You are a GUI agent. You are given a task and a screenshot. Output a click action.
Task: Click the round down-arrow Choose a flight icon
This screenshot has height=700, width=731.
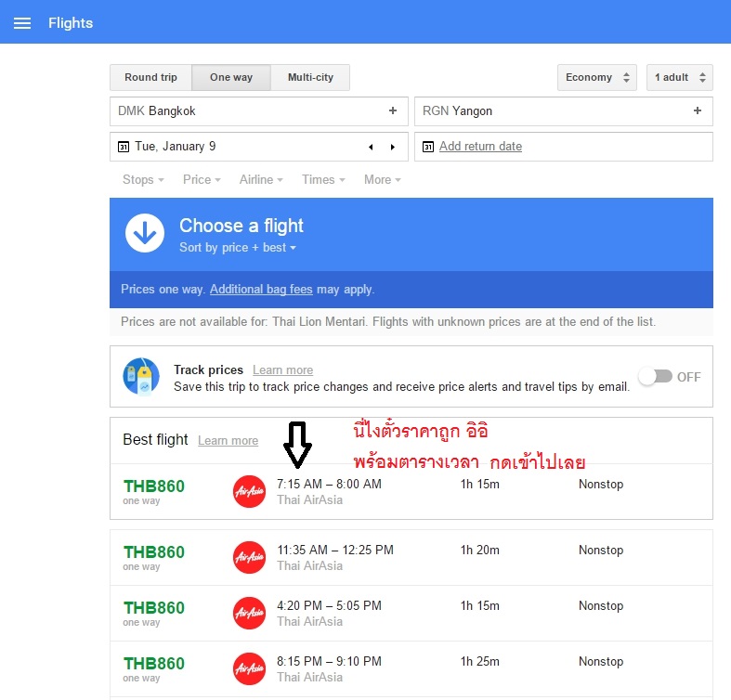[x=145, y=233]
